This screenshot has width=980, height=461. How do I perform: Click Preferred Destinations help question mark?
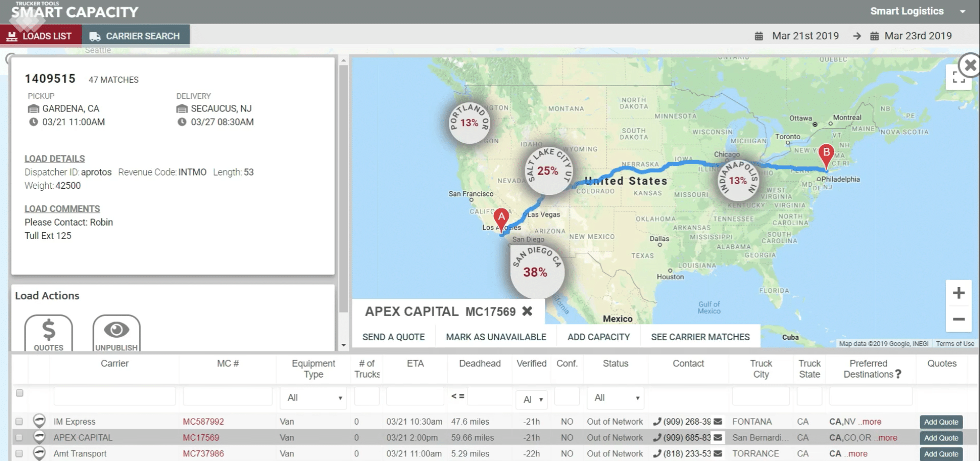point(898,374)
